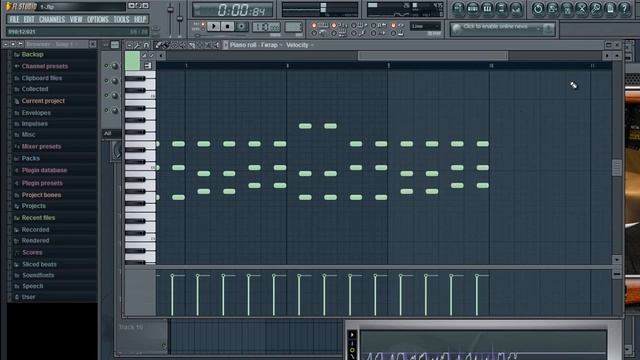The image size is (640, 360).
Task: Switch to song mode LED beside Play
Action: (x=203, y=29)
